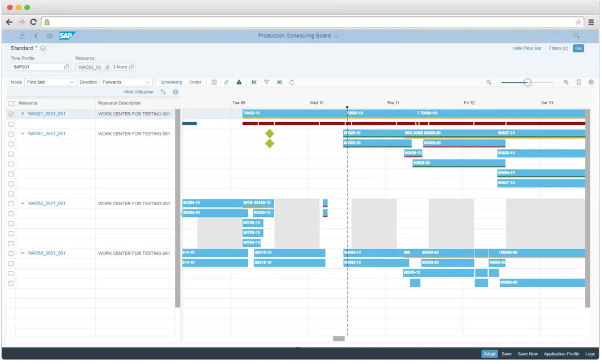
Task: Click the Gantt horizontal scrollbar thumb
Action: pos(339,339)
